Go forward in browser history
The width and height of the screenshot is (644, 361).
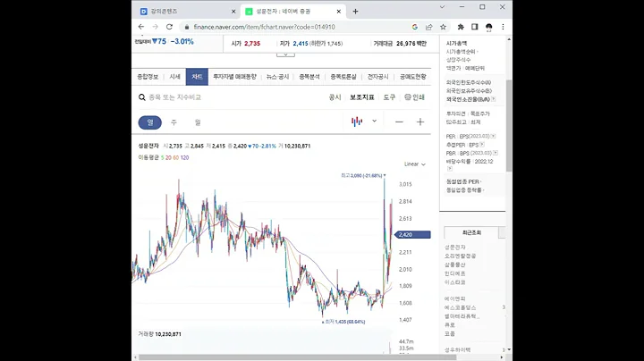coord(156,27)
